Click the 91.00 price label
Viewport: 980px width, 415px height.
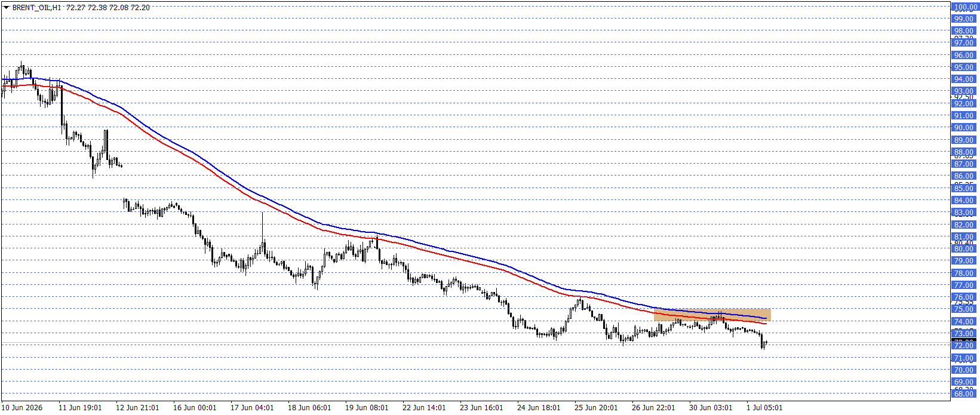963,116
